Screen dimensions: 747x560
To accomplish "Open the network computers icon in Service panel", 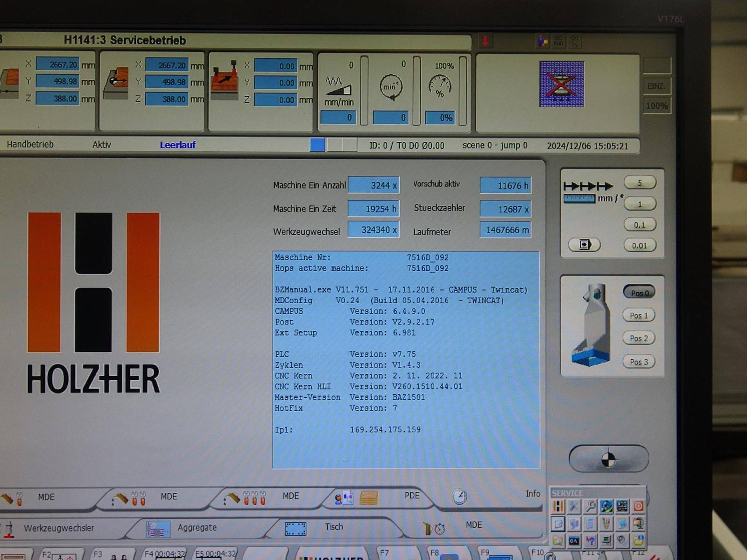I will (638, 524).
